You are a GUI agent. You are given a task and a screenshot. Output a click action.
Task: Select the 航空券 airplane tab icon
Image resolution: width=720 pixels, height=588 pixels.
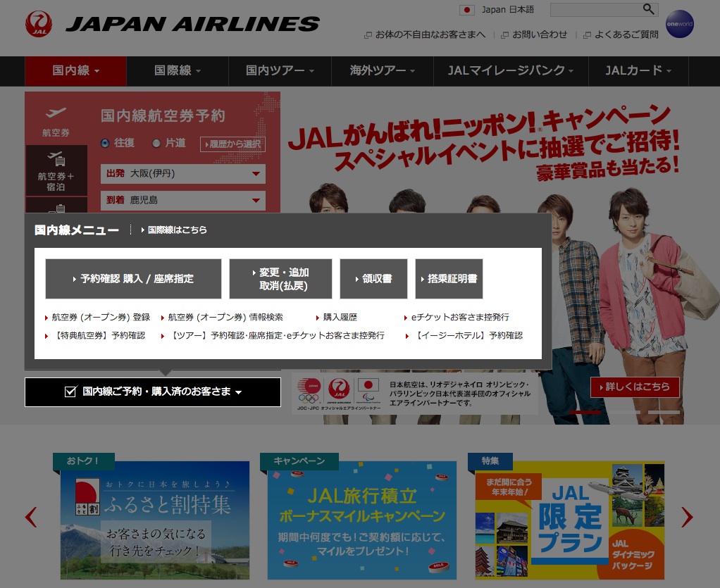pos(56,113)
